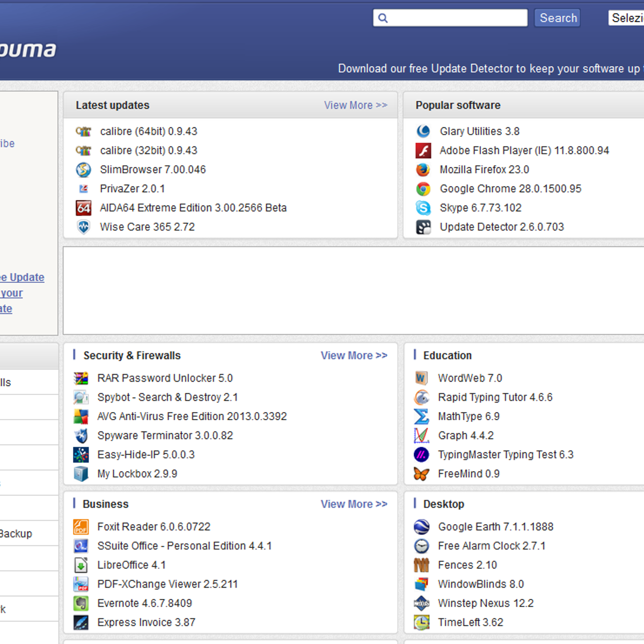Click the RAR Password Unlocker icon
Viewport: 644px width, 644px height.
tap(80, 378)
